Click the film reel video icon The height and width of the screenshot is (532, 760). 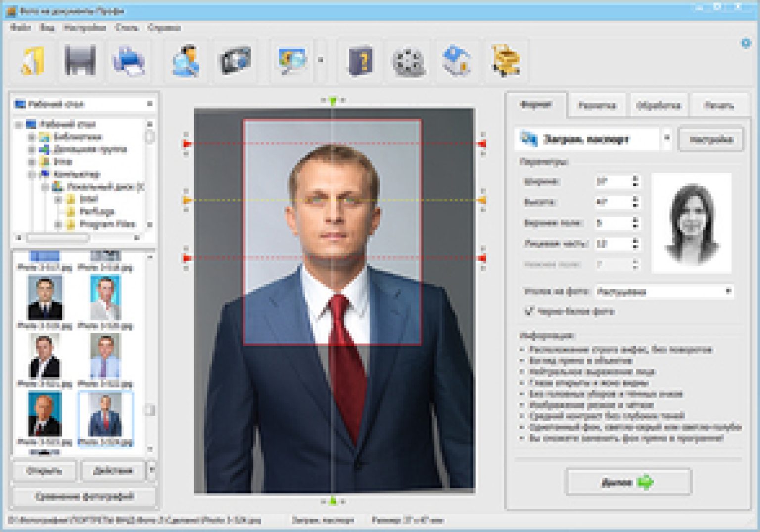(x=409, y=62)
